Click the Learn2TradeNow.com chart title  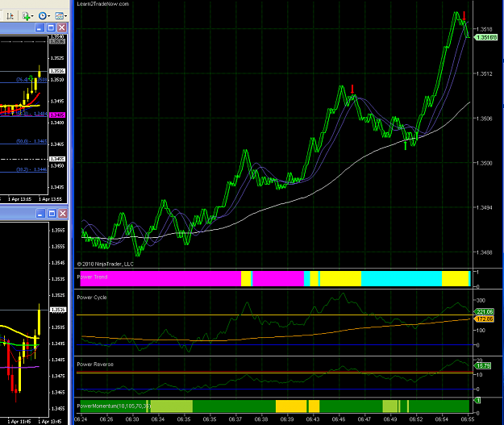pyautogui.click(x=103, y=4)
